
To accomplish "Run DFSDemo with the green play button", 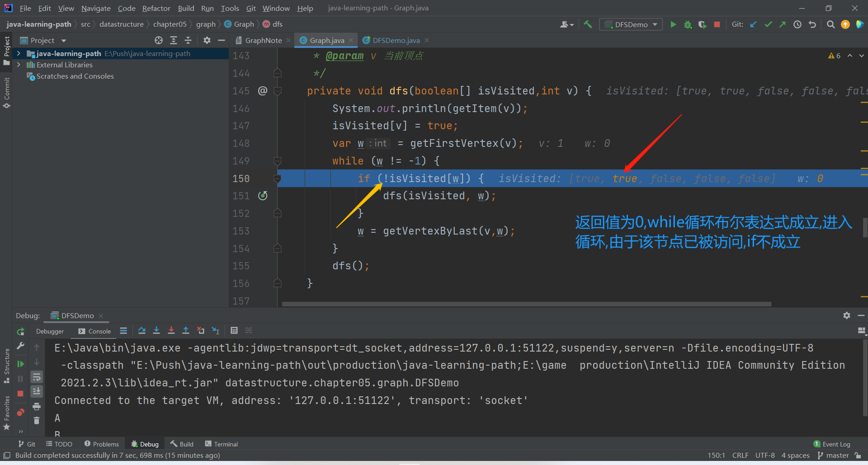I will point(673,24).
